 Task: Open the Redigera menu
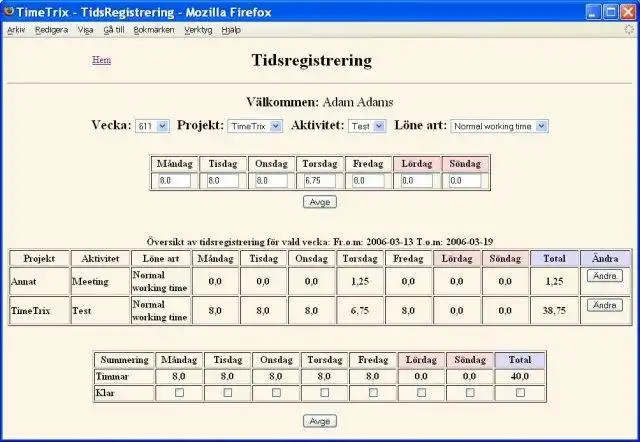coord(51,30)
